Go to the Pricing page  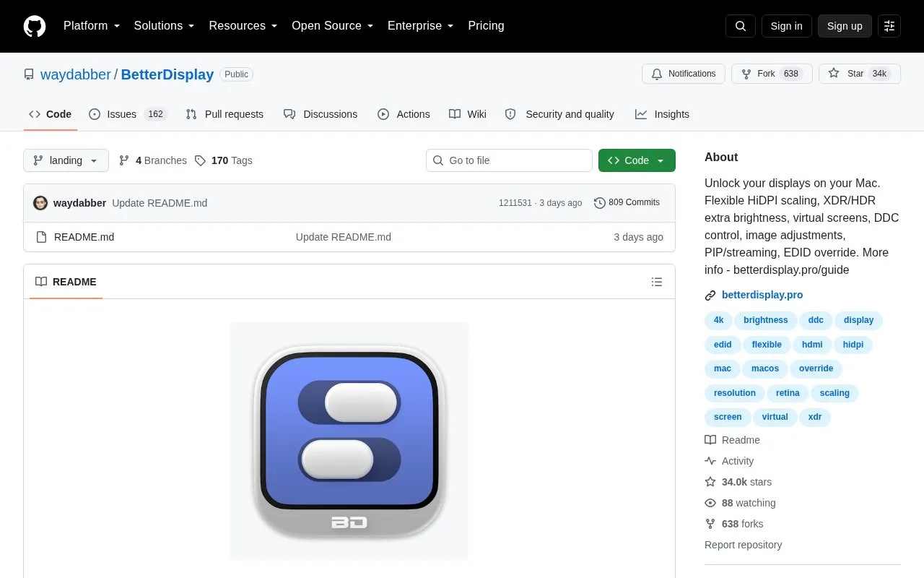[486, 26]
